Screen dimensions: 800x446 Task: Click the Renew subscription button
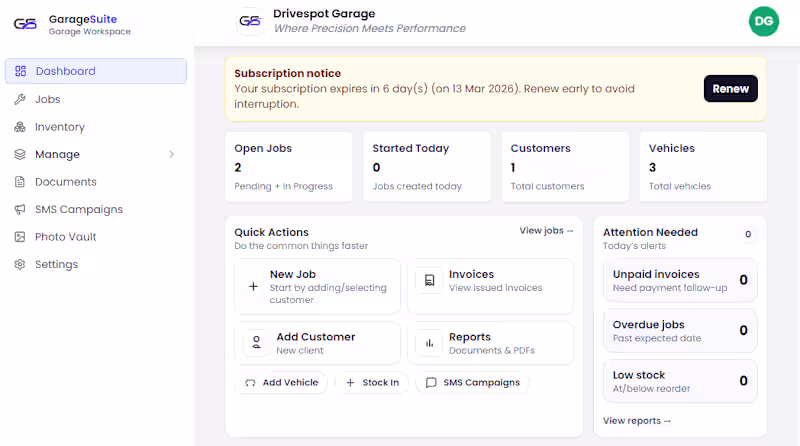pos(731,89)
